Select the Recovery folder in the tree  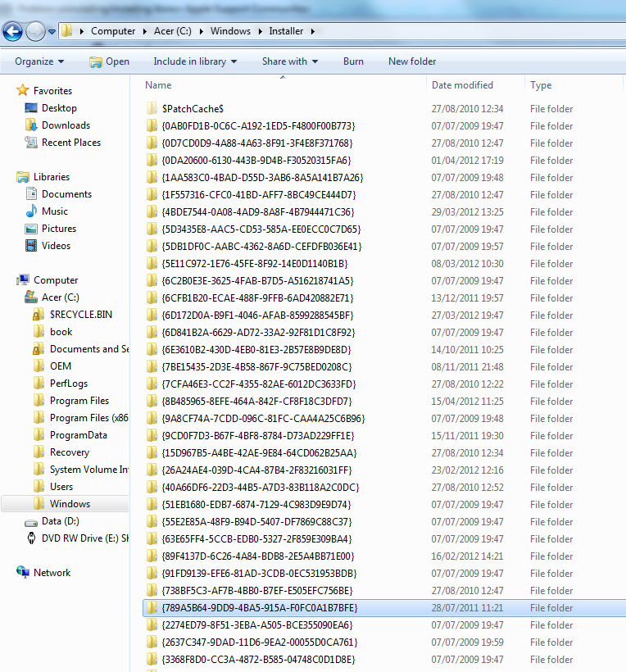(x=70, y=452)
